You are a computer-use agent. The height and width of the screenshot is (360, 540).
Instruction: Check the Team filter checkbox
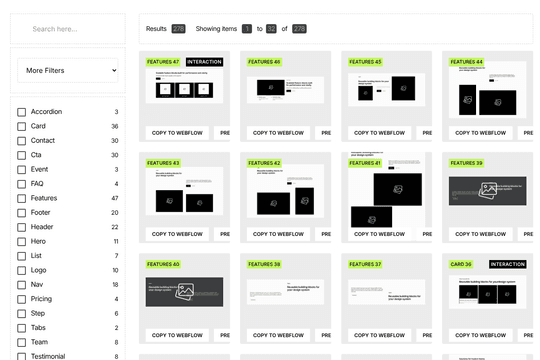tap(21, 342)
